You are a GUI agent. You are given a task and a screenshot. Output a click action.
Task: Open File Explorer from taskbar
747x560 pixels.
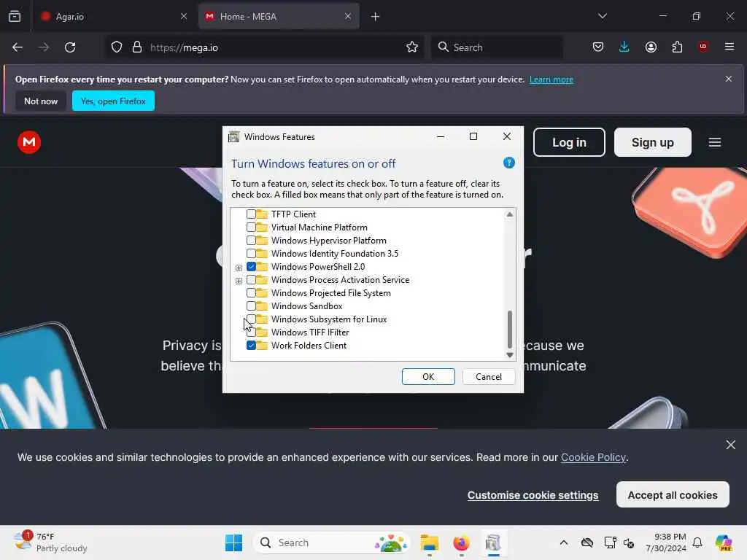[429, 542]
